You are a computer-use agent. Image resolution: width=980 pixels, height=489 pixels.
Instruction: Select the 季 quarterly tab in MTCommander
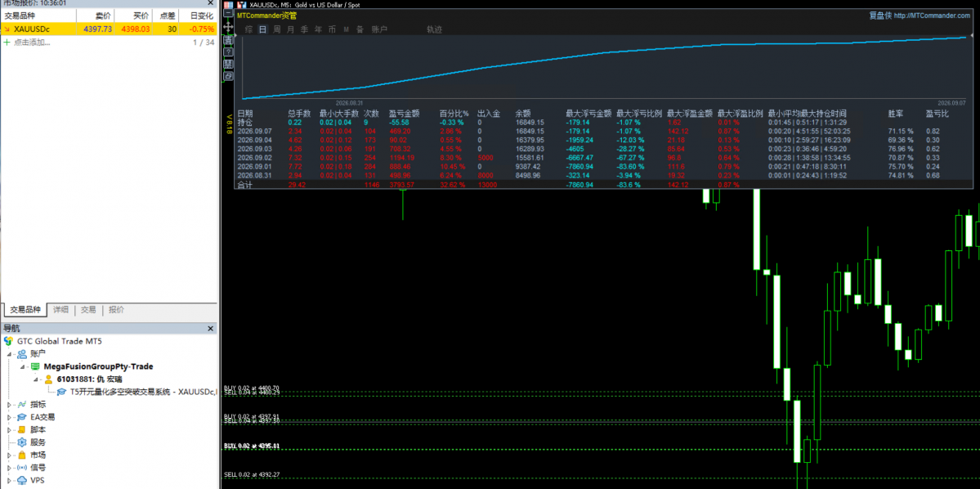point(304,29)
